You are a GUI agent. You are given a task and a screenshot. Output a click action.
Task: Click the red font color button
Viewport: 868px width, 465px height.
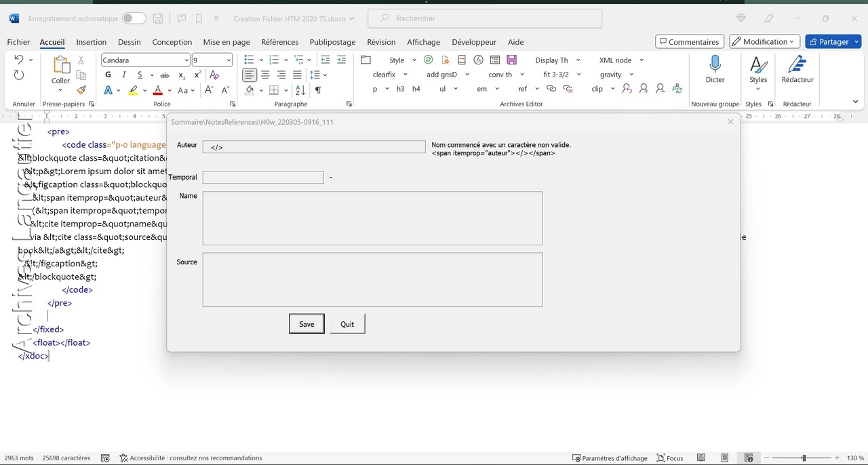tap(158, 90)
